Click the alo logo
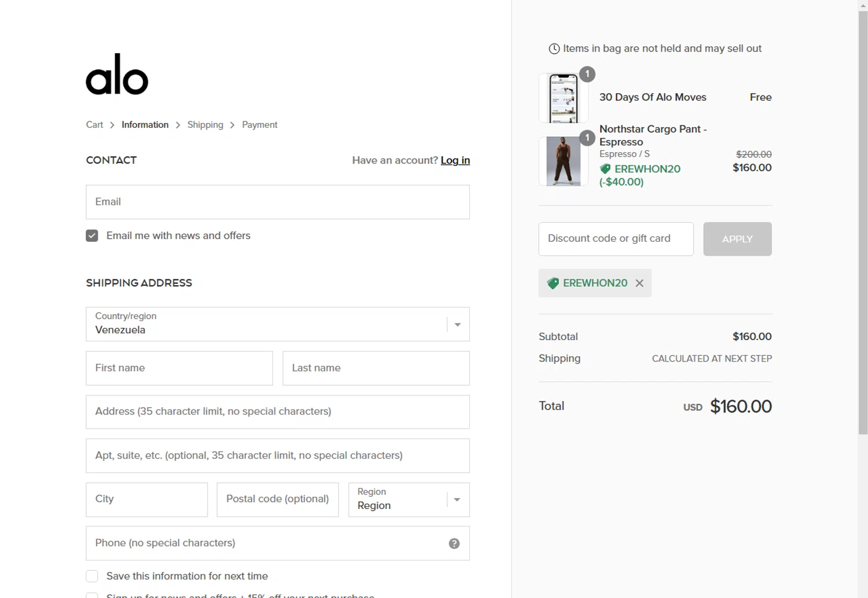 tap(117, 75)
